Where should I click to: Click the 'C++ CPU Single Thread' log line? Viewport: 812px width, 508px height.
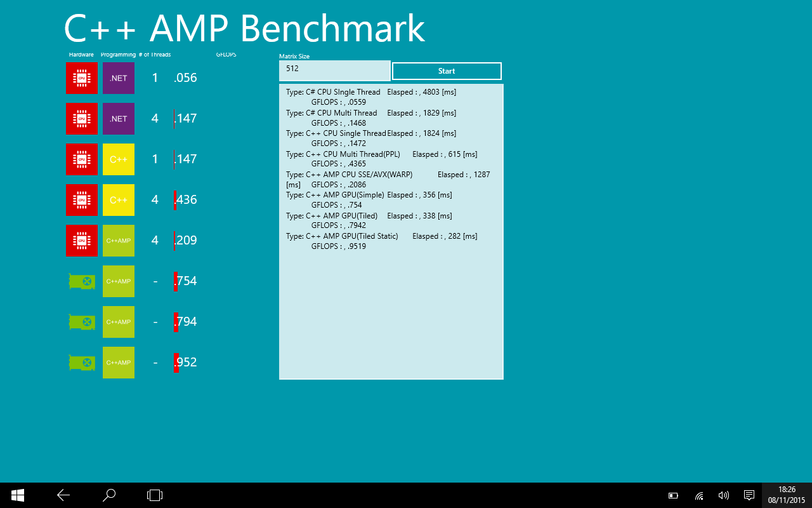(371, 133)
